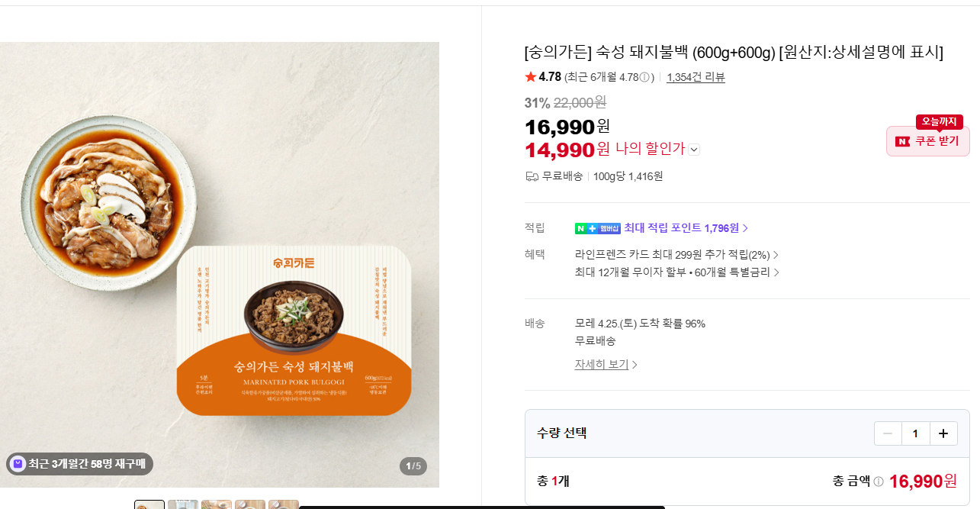Click the 쿠폰 받기 button

(x=927, y=141)
